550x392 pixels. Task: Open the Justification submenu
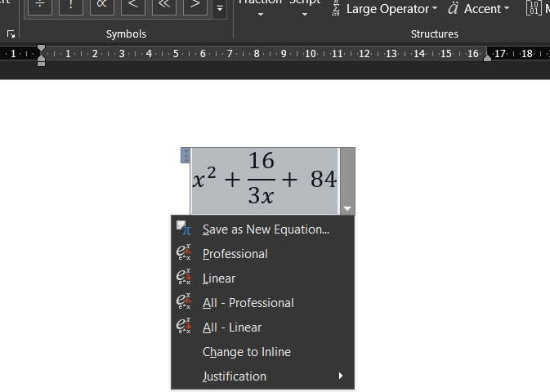pos(235,376)
